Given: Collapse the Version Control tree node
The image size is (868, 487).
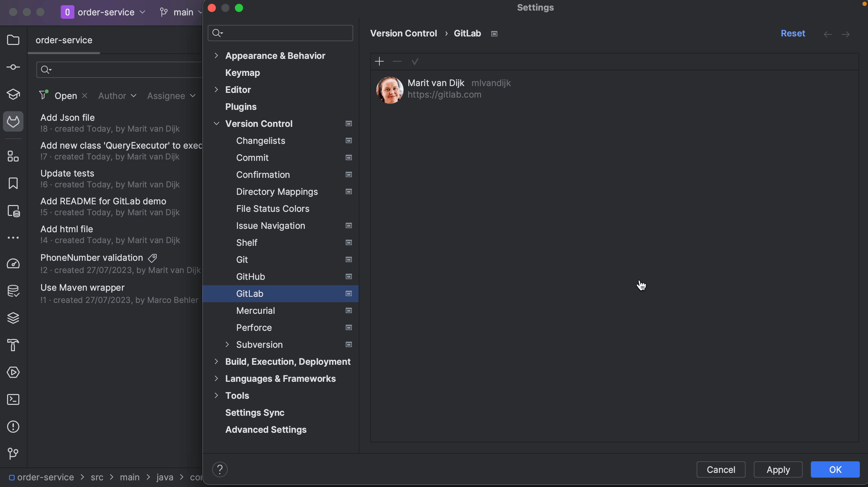Looking at the screenshot, I should [216, 124].
